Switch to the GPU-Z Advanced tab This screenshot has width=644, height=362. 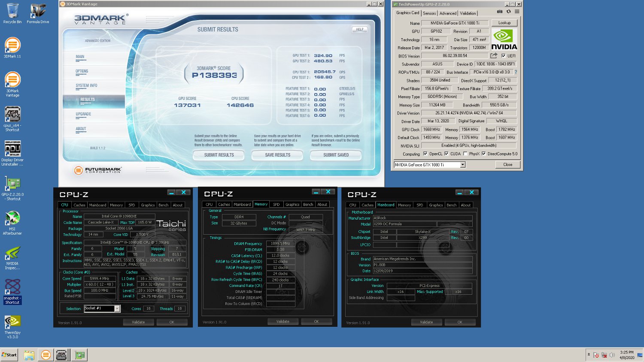tap(448, 13)
